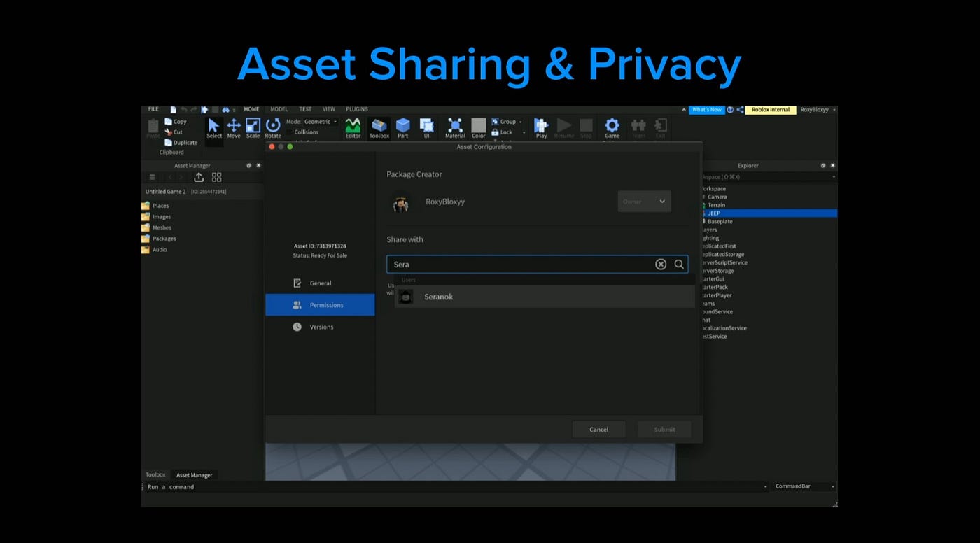The height and width of the screenshot is (543, 980).
Task: Open the General section in Asset Configuration
Action: coord(320,283)
